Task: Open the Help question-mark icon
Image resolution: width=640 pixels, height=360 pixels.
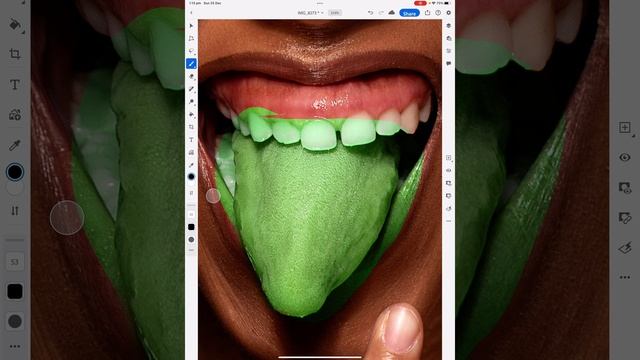Action: point(438,13)
